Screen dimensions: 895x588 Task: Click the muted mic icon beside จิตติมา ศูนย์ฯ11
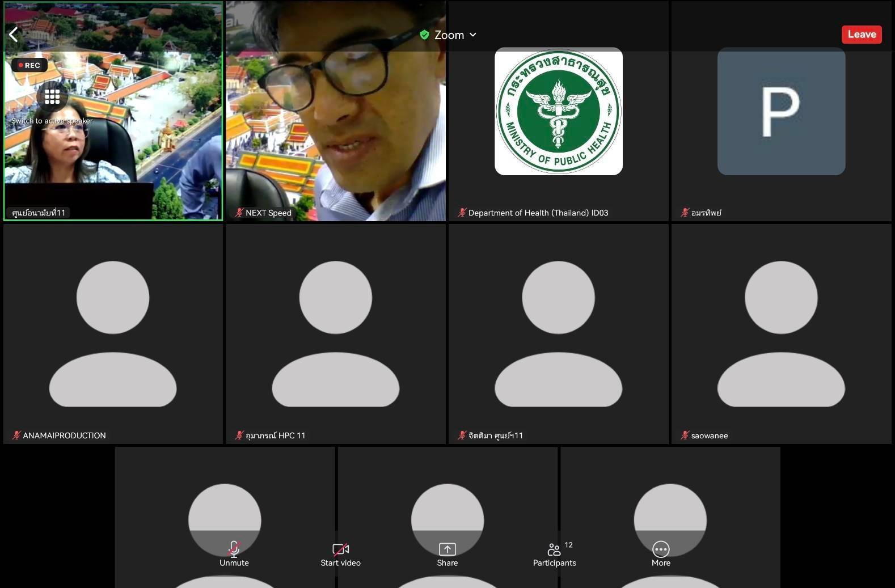(x=462, y=435)
